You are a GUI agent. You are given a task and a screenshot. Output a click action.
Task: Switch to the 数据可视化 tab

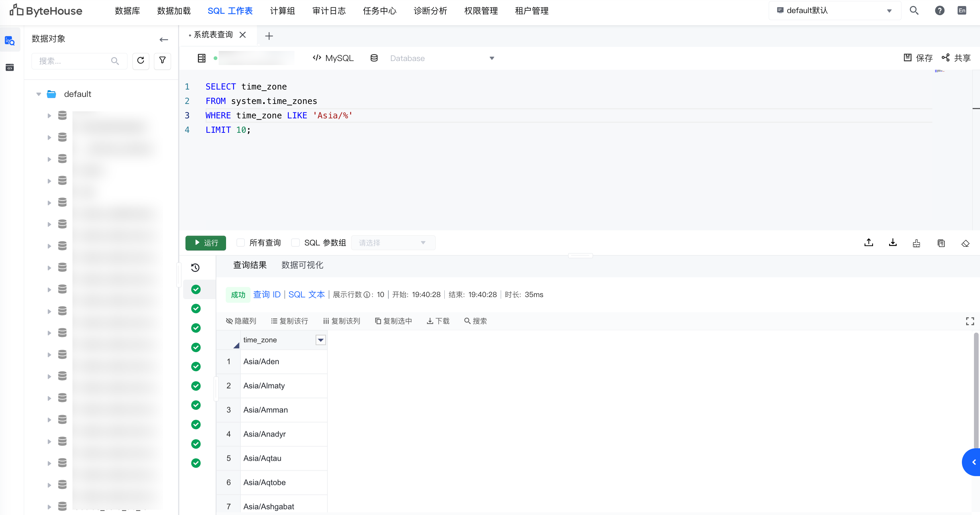pyautogui.click(x=302, y=265)
